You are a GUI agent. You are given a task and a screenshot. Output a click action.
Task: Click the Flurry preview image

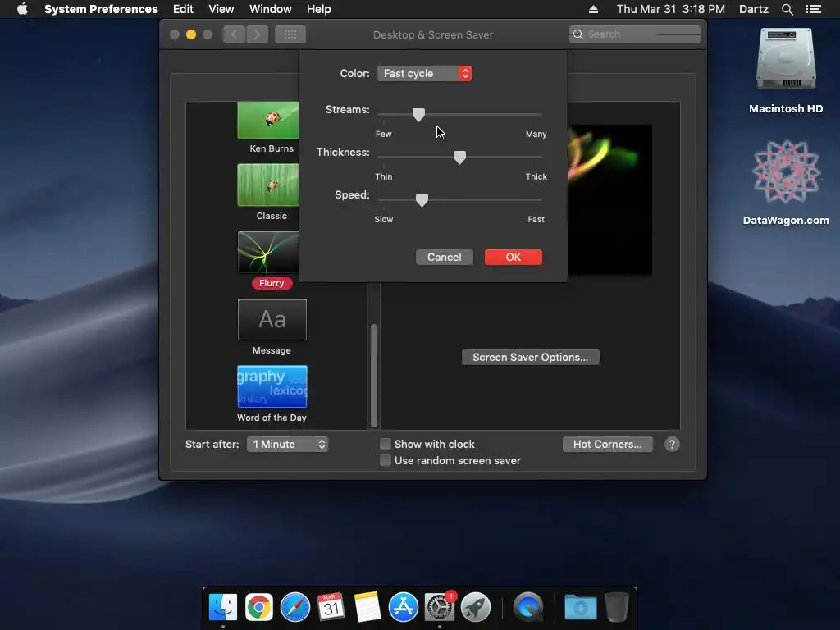pos(609,199)
